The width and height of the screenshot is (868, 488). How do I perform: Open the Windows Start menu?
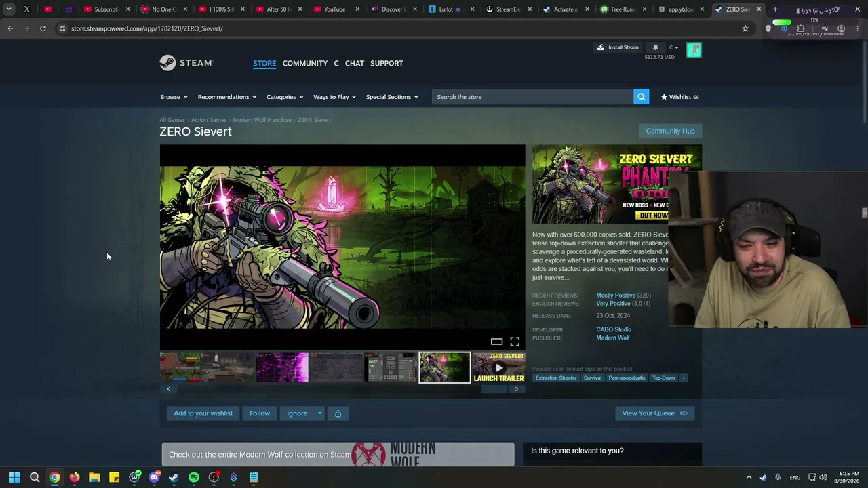14,477
